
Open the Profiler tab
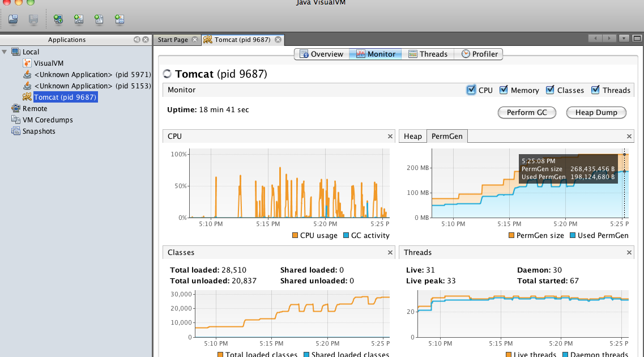coord(479,54)
